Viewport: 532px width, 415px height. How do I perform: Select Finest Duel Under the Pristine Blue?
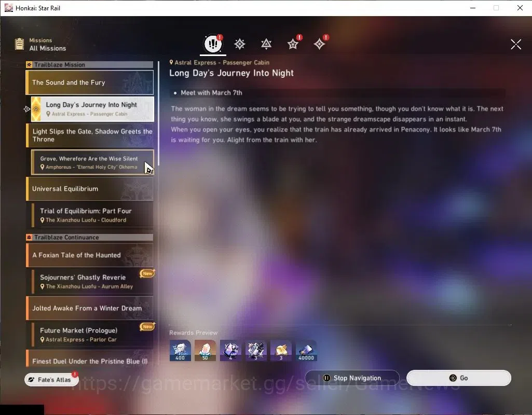90,359
